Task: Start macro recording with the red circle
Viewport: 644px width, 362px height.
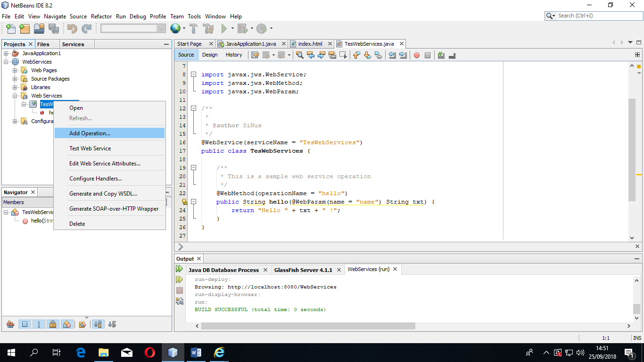Action: click(x=417, y=55)
